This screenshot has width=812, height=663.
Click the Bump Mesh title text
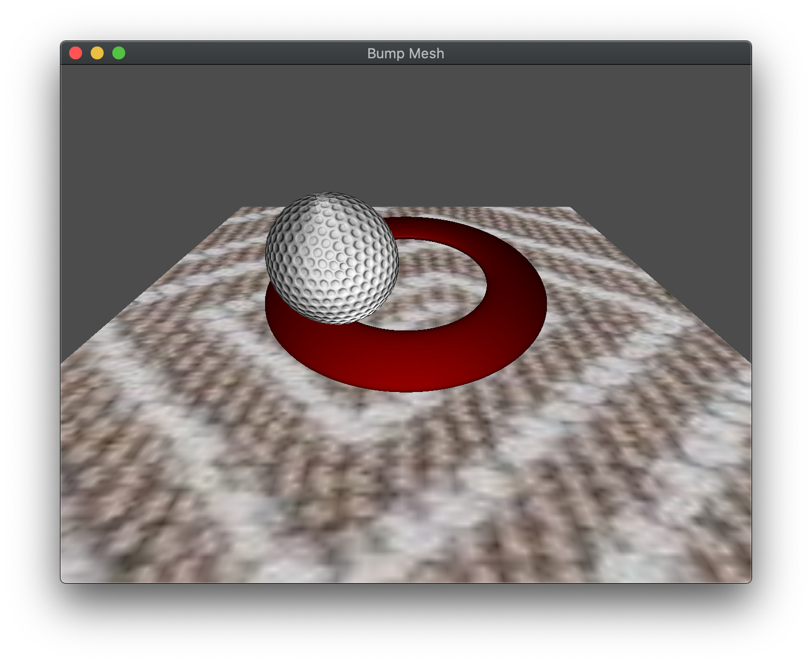coord(405,53)
